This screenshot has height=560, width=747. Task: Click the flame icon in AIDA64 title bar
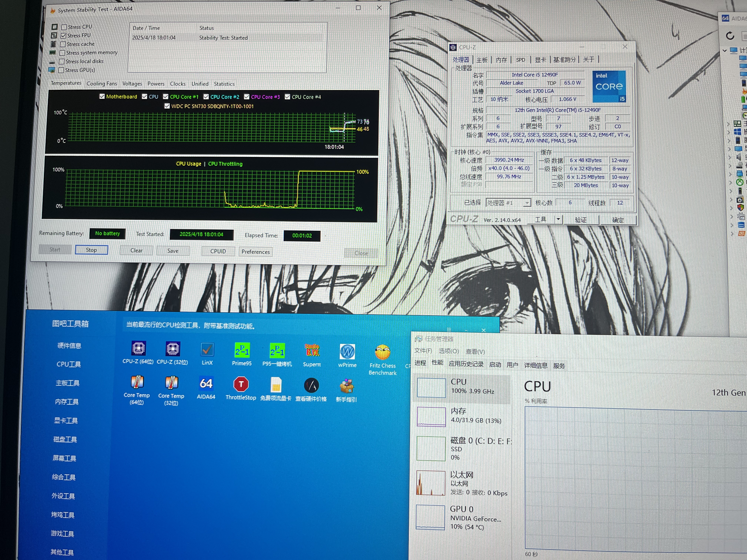(53, 11)
